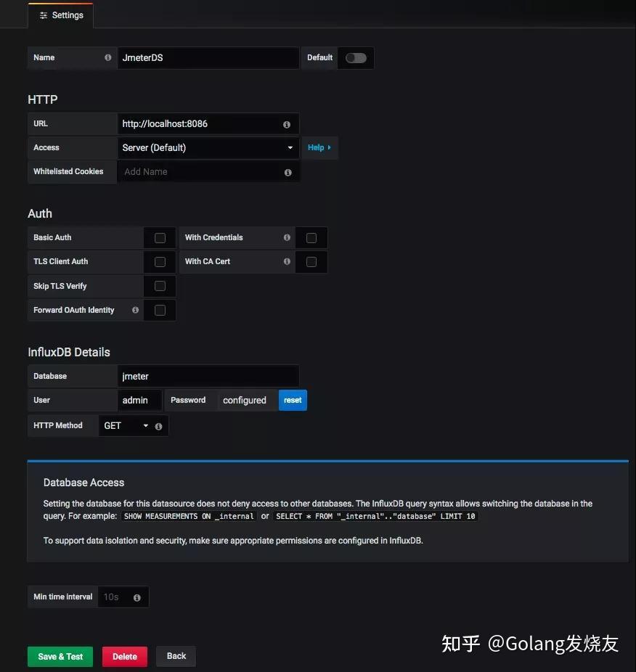Flip the Default datasource switch on

click(355, 57)
